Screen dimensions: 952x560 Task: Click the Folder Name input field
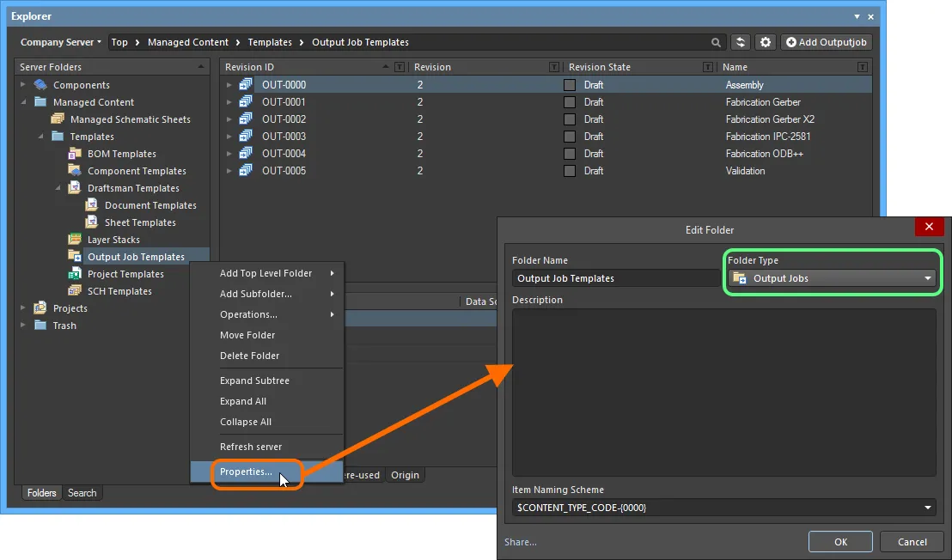point(615,278)
